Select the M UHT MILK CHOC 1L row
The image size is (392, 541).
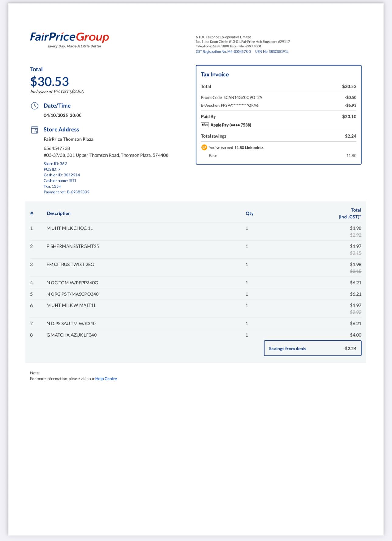[196, 231]
